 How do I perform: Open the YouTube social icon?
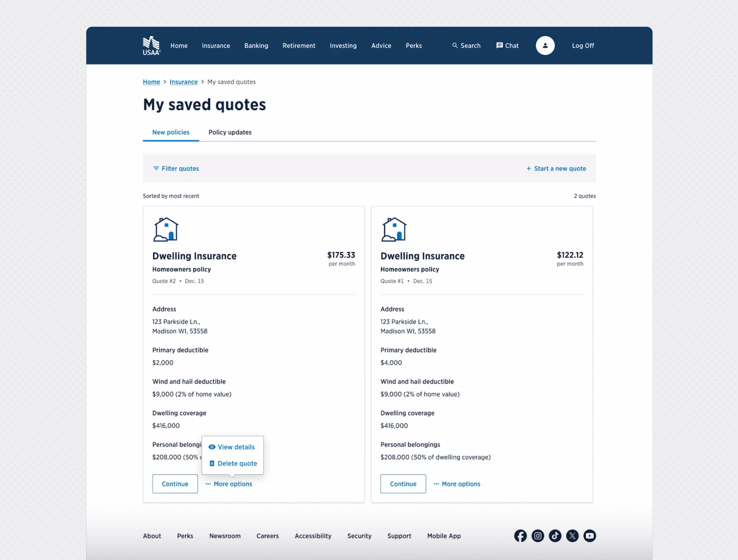pyautogui.click(x=590, y=535)
